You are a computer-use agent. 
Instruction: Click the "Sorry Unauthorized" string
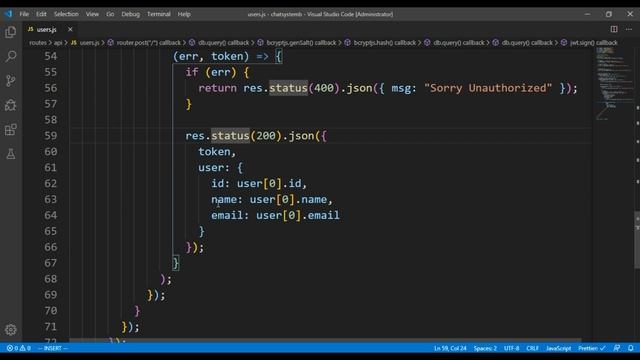click(488, 88)
